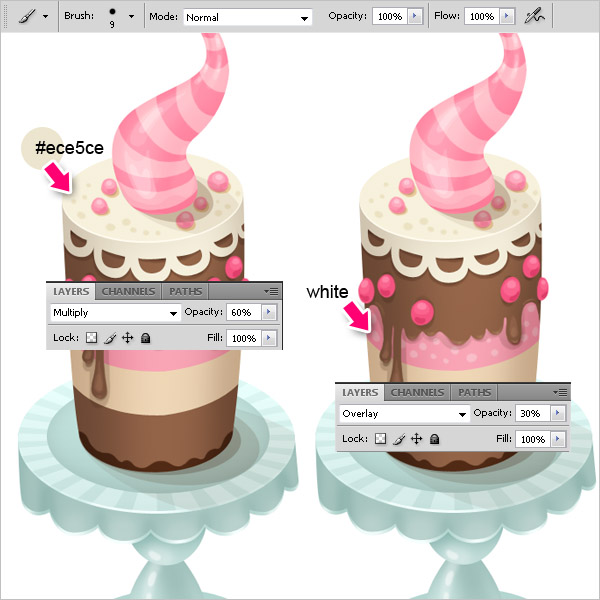Image resolution: width=600 pixels, height=600 pixels.
Task: Switch to Paths tab in Overlay panel
Action: (x=474, y=393)
